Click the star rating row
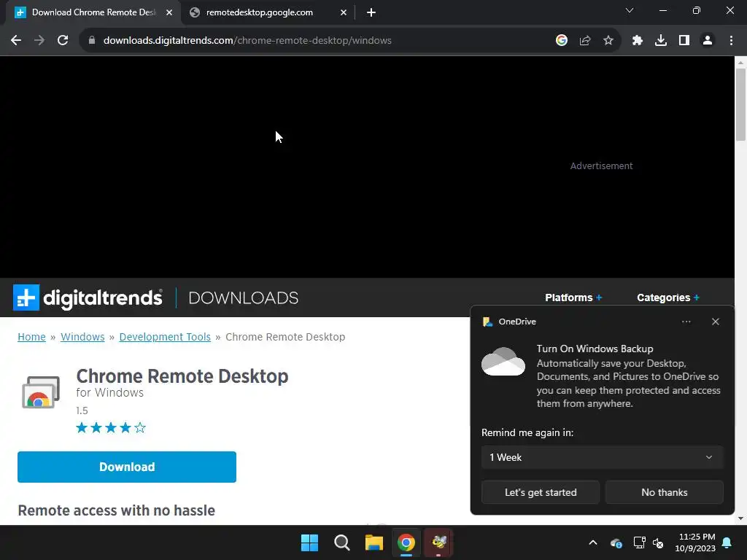This screenshot has width=747, height=560. click(x=111, y=427)
